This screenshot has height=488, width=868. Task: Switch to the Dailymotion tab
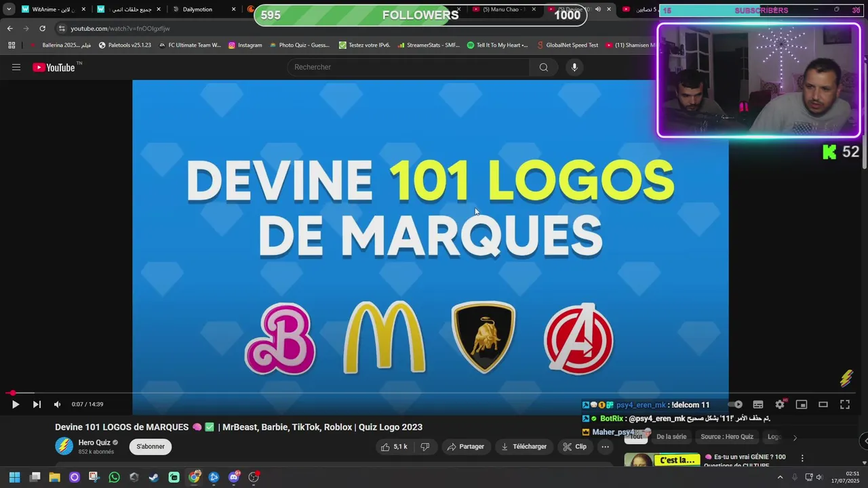[203, 9]
